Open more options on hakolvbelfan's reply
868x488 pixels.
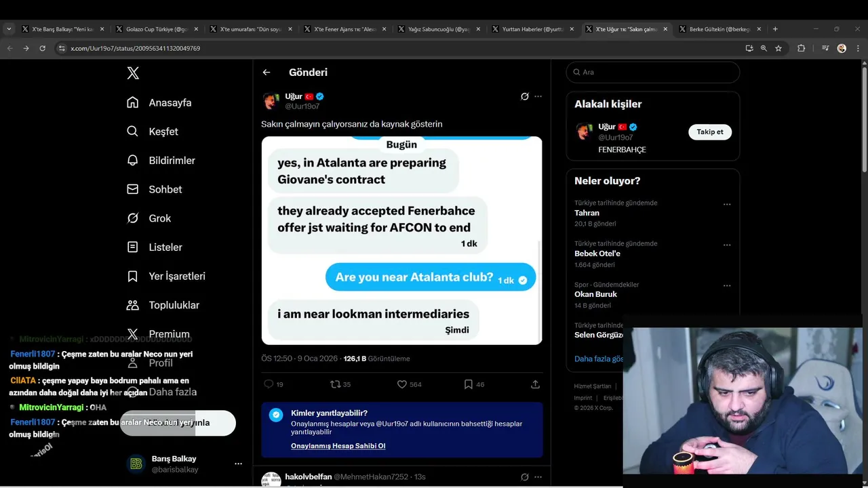pos(538,476)
